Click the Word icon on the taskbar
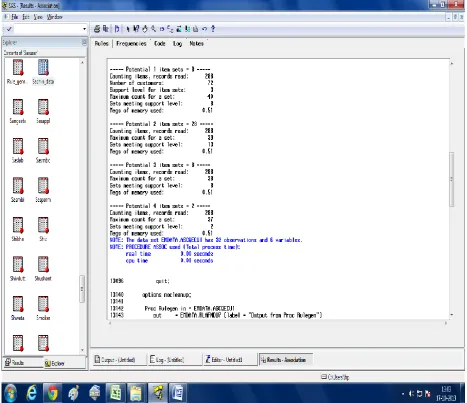Image resolution: width=467 pixels, height=403 pixels. (178, 393)
